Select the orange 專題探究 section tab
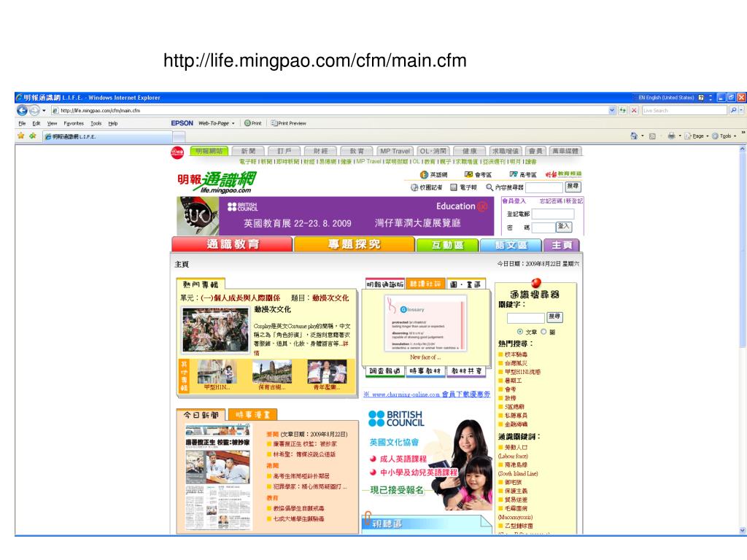This screenshot has height=560, width=747. [354, 244]
